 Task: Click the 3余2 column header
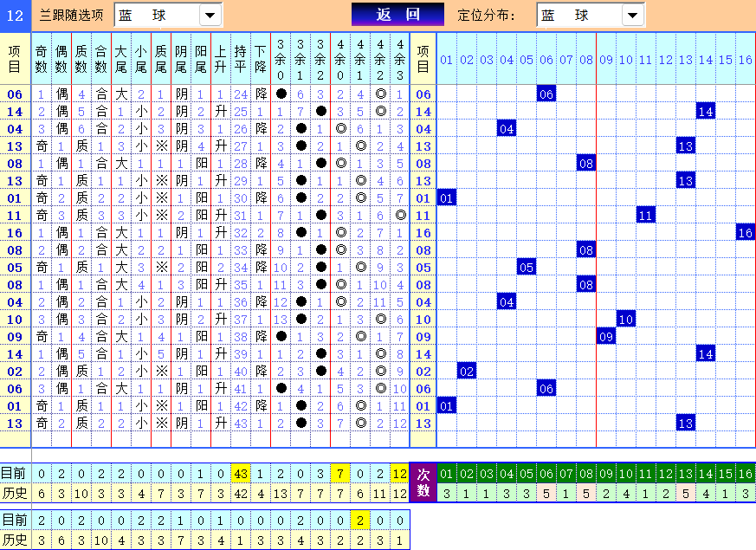pyautogui.click(x=320, y=59)
